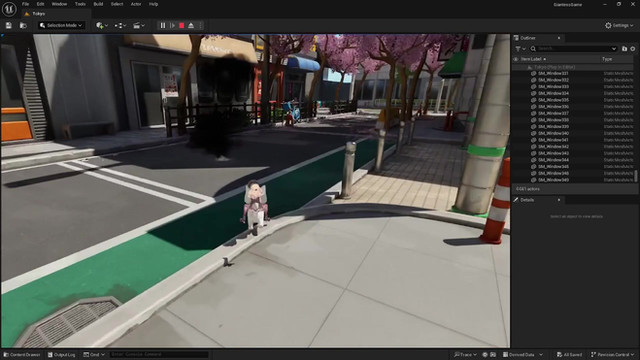640x360 pixels.
Task: Open the Browse content icon beside Save
Action: [x=23, y=25]
